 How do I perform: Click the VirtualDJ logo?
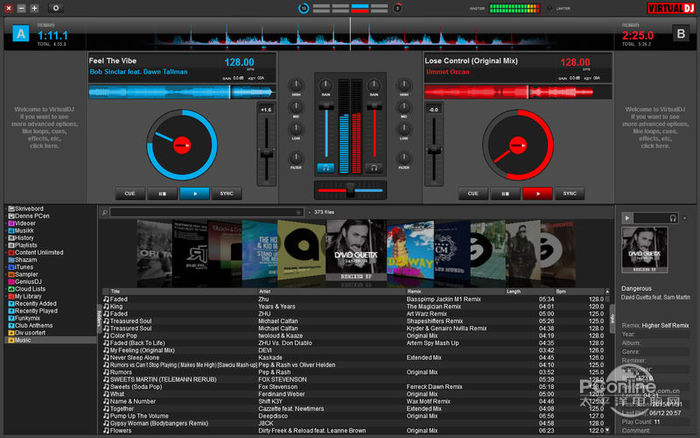tap(671, 8)
